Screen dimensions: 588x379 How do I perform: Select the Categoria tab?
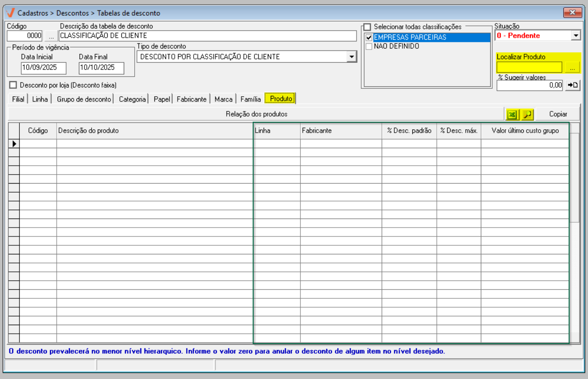(x=132, y=99)
